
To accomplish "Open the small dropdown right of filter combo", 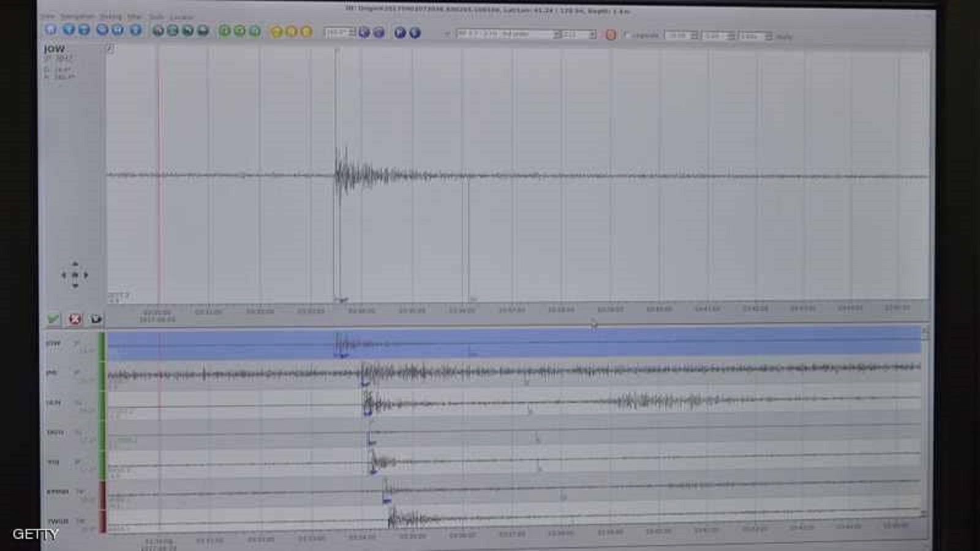I will tap(579, 35).
